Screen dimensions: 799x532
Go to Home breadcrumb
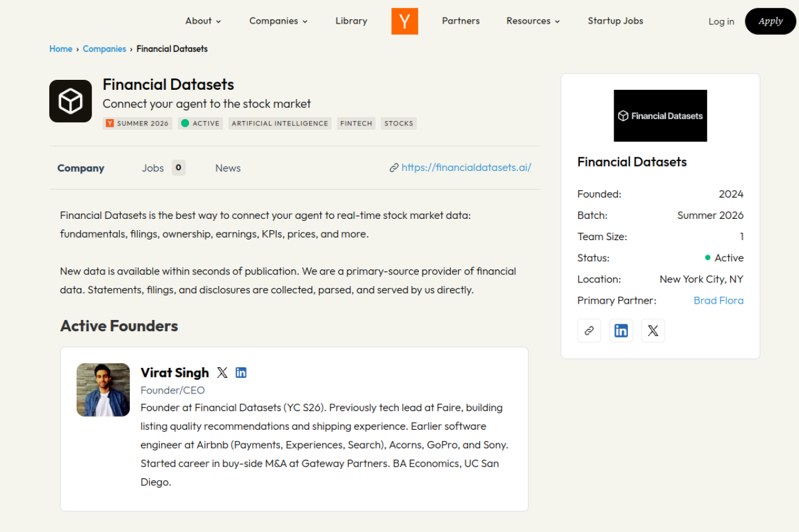coord(61,49)
